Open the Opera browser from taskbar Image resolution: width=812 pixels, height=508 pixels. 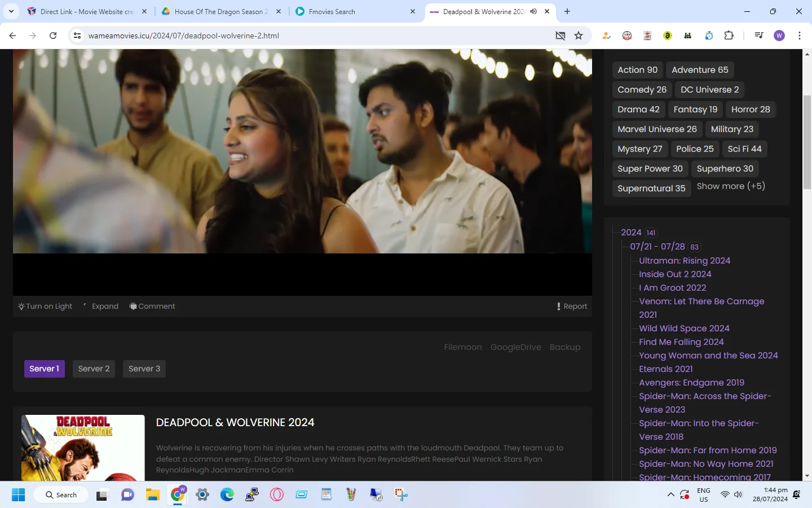click(x=276, y=495)
